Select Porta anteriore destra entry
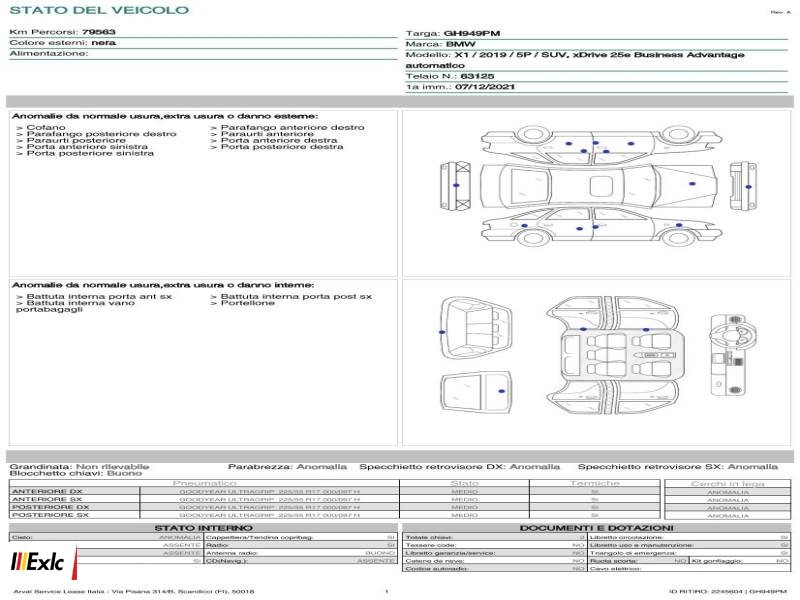 pyautogui.click(x=273, y=140)
